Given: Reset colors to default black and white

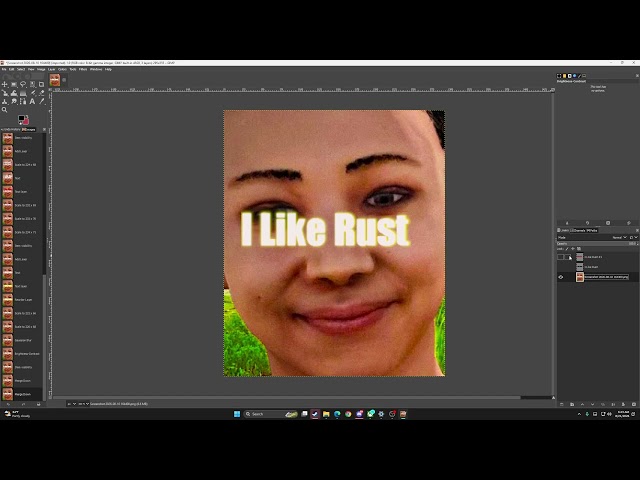Looking at the screenshot, I should click(x=20, y=123).
